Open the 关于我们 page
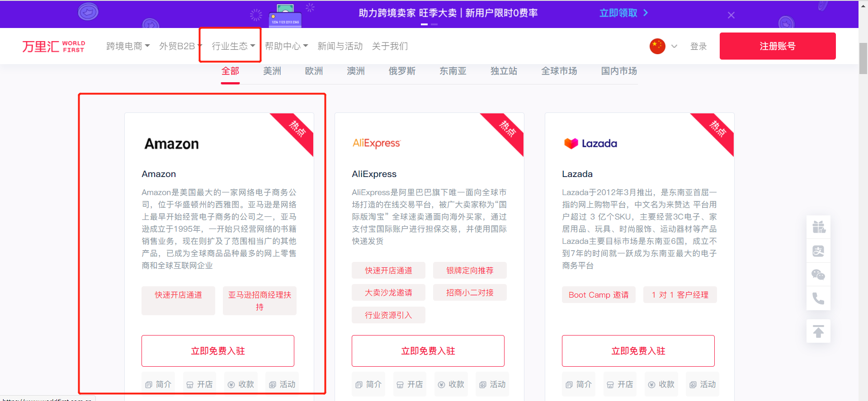This screenshot has height=401, width=868. tap(390, 46)
